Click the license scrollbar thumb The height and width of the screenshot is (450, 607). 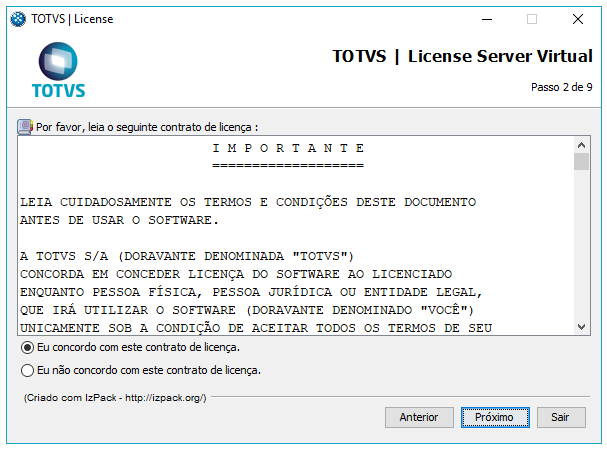pyautogui.click(x=581, y=162)
